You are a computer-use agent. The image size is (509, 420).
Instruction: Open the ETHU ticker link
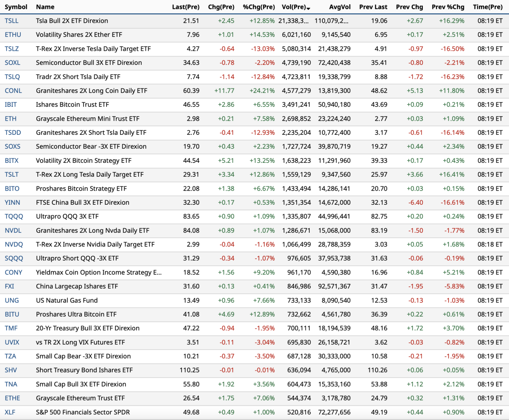pyautogui.click(x=13, y=35)
